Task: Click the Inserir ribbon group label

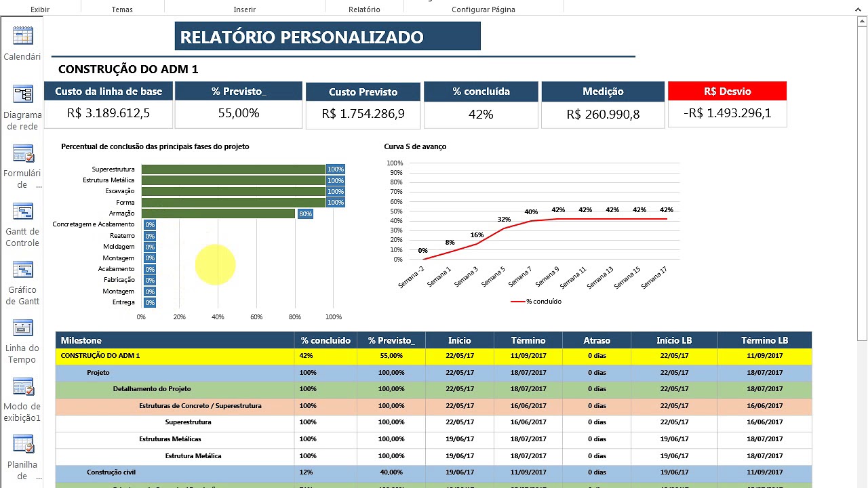Action: [245, 9]
